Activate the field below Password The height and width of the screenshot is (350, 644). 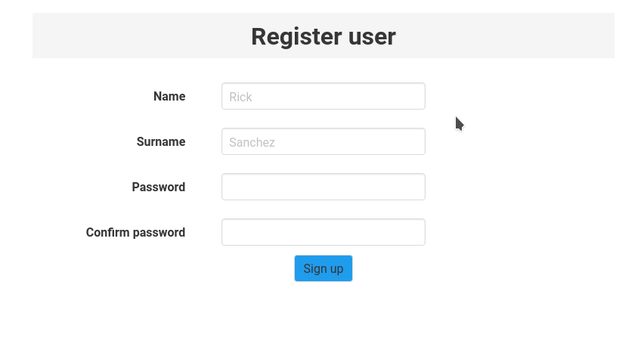coord(323,232)
